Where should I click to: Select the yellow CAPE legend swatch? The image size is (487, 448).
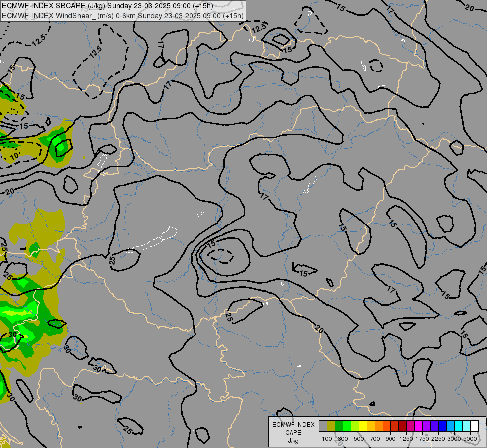coord(363,426)
